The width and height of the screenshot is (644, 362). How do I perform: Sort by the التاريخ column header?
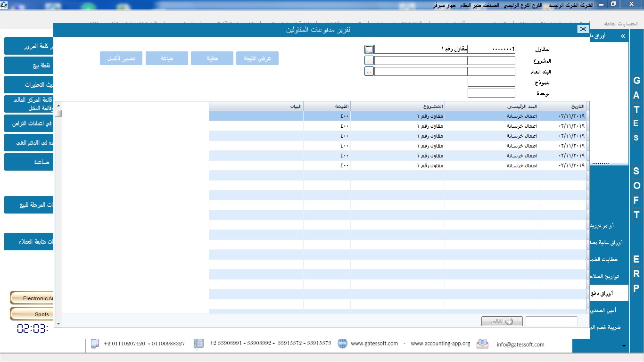pyautogui.click(x=562, y=106)
